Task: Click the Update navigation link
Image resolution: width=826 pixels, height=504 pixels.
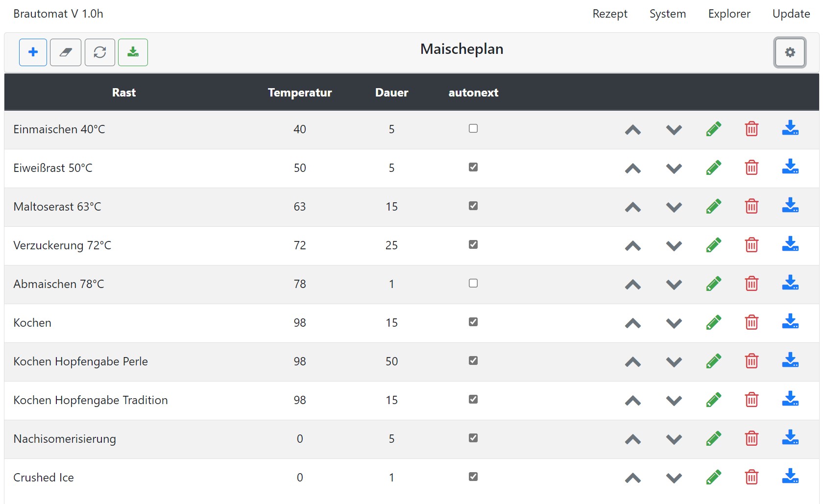Action: 791,14
